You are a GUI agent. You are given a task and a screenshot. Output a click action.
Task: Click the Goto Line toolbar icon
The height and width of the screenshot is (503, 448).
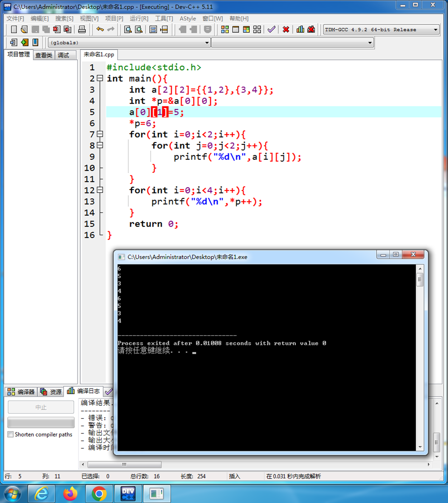[164, 29]
